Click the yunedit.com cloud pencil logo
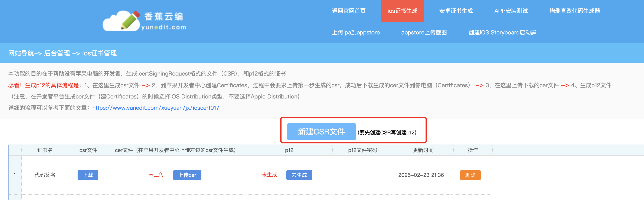The height and width of the screenshot is (200, 644). [x=145, y=21]
